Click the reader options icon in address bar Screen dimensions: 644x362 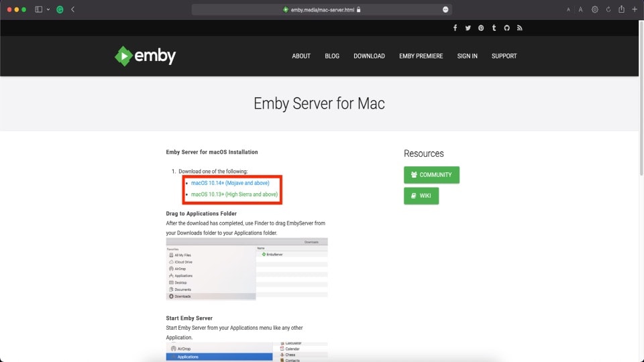[445, 9]
